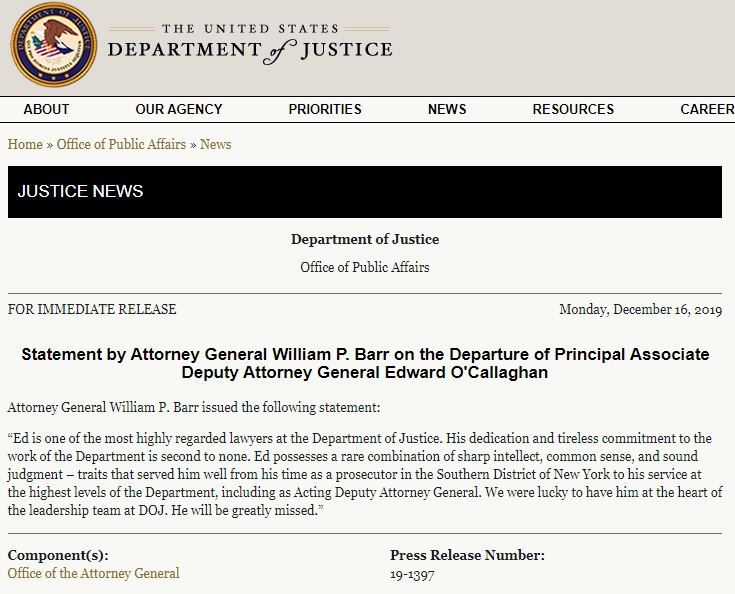
Task: Open Office of Public Affairs breadcrumb
Action: [121, 144]
